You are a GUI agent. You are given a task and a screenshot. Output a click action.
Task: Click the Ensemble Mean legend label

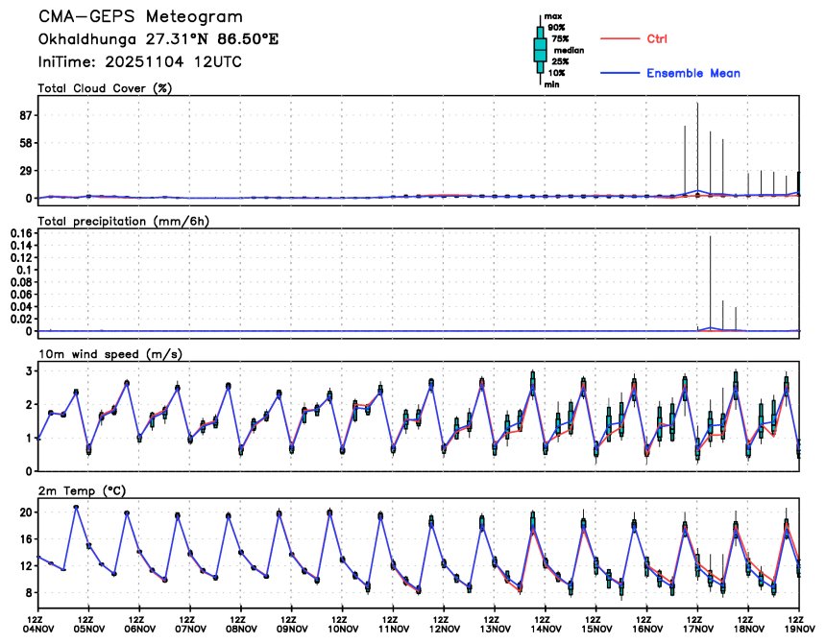point(693,73)
